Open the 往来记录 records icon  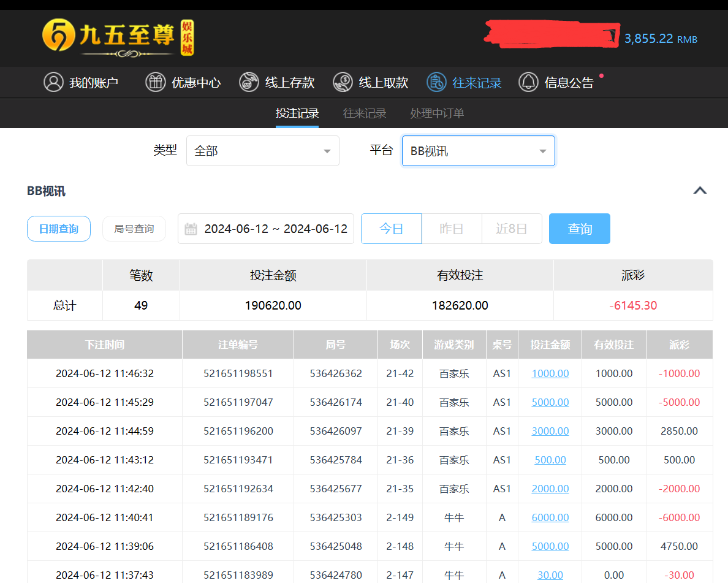[436, 82]
